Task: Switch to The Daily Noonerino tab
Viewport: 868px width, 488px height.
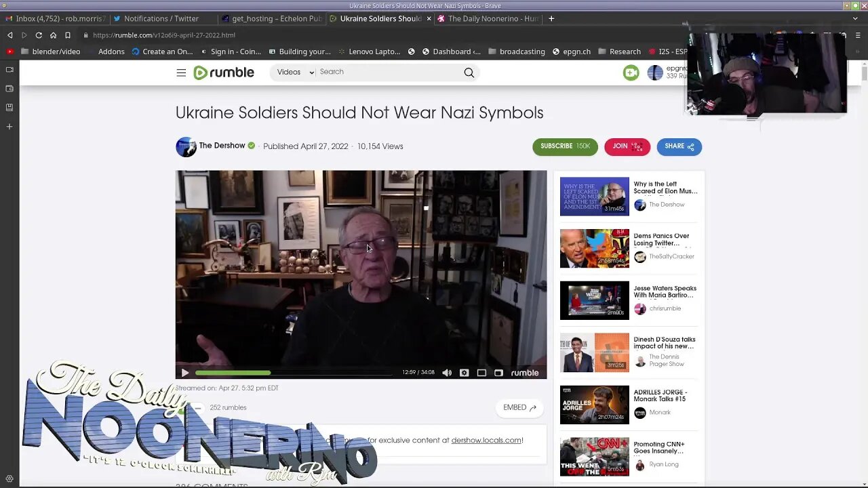Action: pos(488,19)
